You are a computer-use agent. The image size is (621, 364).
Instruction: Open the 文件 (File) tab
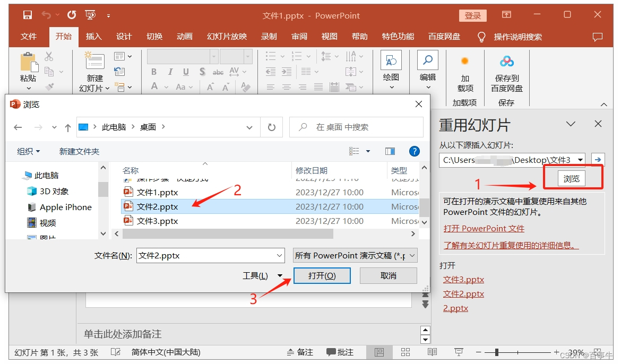click(29, 37)
